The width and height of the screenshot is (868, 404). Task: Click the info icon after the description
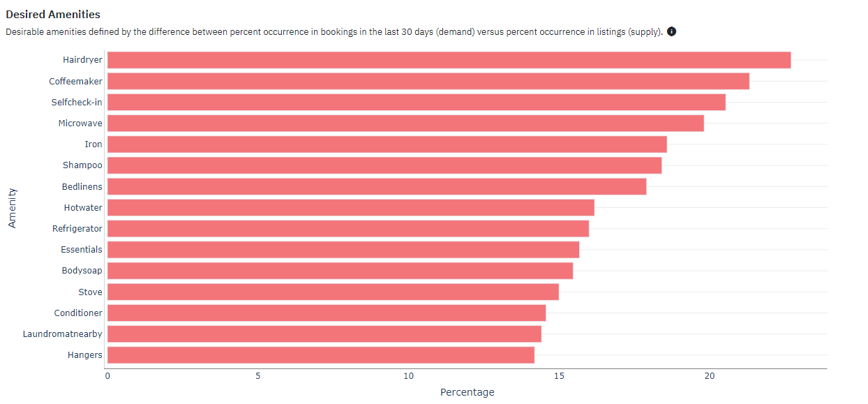(672, 31)
